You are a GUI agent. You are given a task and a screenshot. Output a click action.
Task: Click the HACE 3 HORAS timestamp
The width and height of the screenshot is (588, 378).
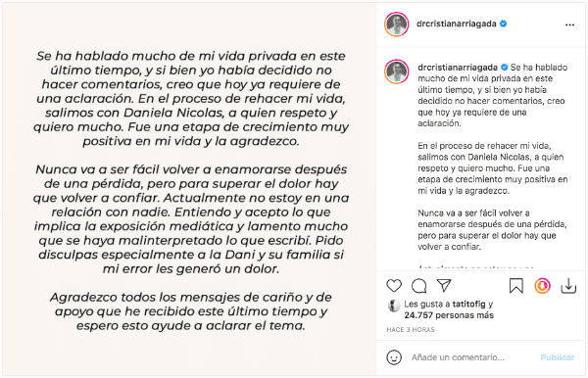(411, 330)
